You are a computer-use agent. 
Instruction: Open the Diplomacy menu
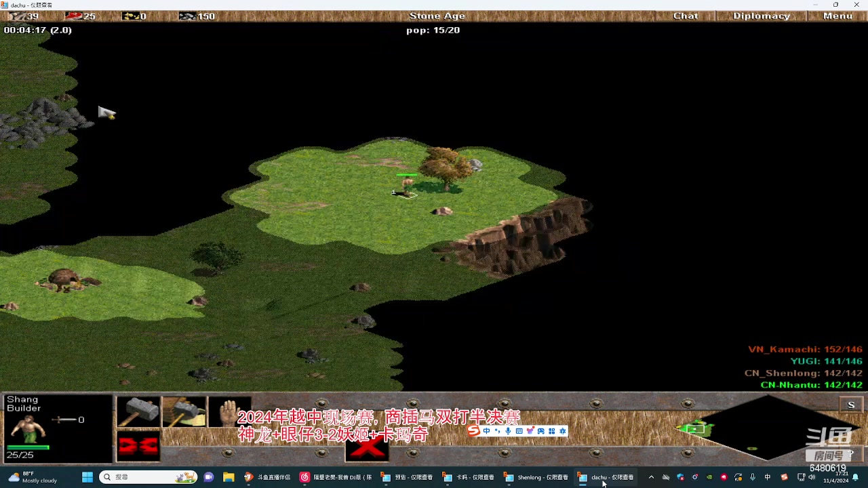[761, 16]
